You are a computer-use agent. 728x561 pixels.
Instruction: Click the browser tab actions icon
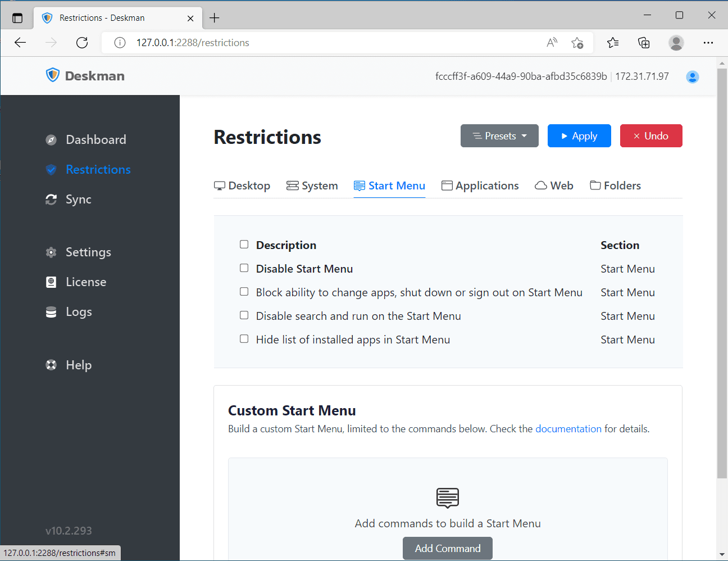[17, 18]
